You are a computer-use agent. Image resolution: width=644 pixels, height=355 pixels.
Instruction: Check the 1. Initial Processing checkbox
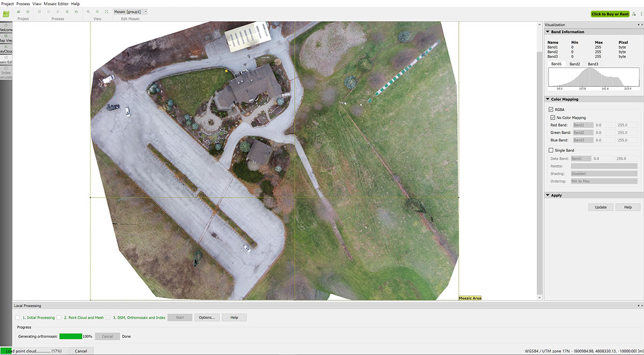(x=18, y=317)
